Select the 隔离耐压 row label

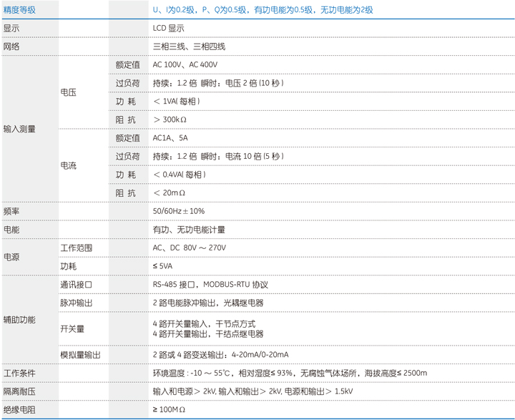(19, 391)
